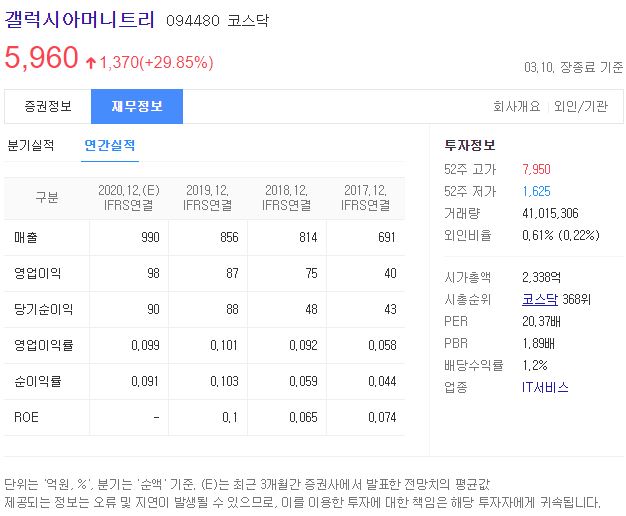This screenshot has height=516, width=626.
Task: Switch to 분기실적 sub-tab
Action: click(x=31, y=145)
